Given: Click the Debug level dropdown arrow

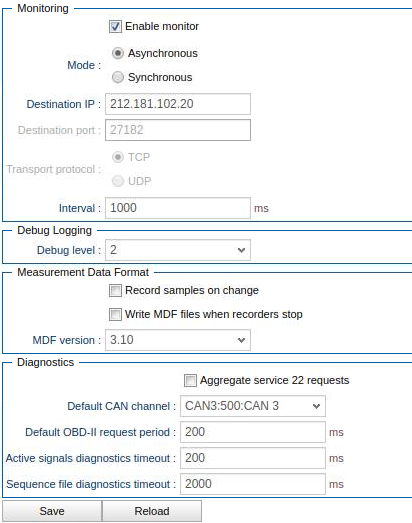Looking at the screenshot, I should point(242,250).
